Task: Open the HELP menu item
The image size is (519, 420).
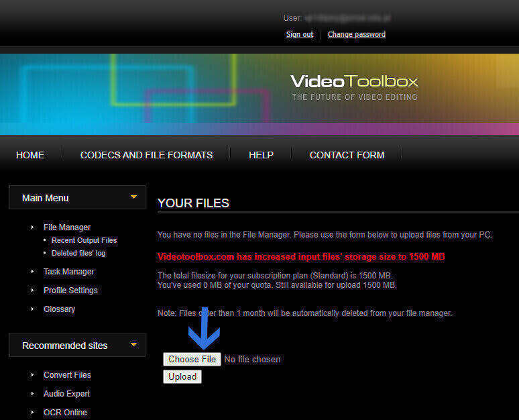Action: 261,155
